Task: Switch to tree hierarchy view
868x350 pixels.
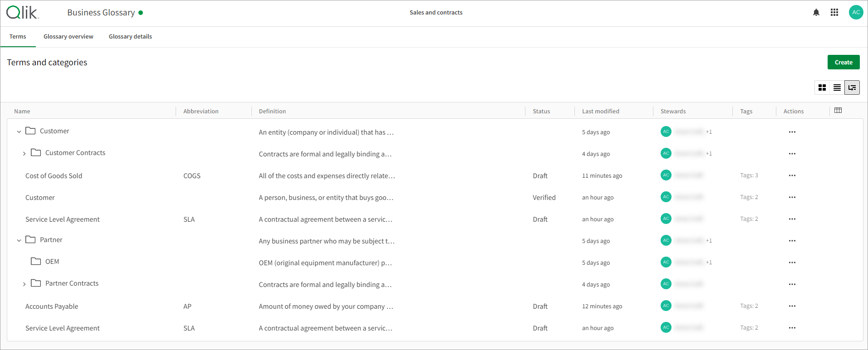Action: pos(852,87)
